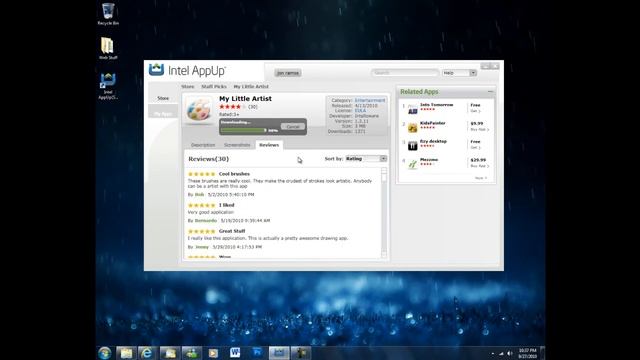Click the My Little Artist palette icon

(x=198, y=109)
